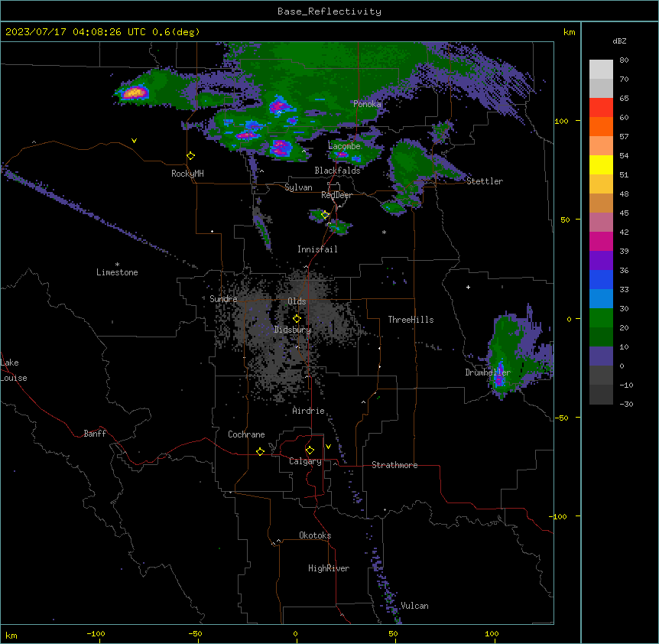The image size is (659, 644).
Task: Click the Vulcan town label
Action: (x=414, y=606)
